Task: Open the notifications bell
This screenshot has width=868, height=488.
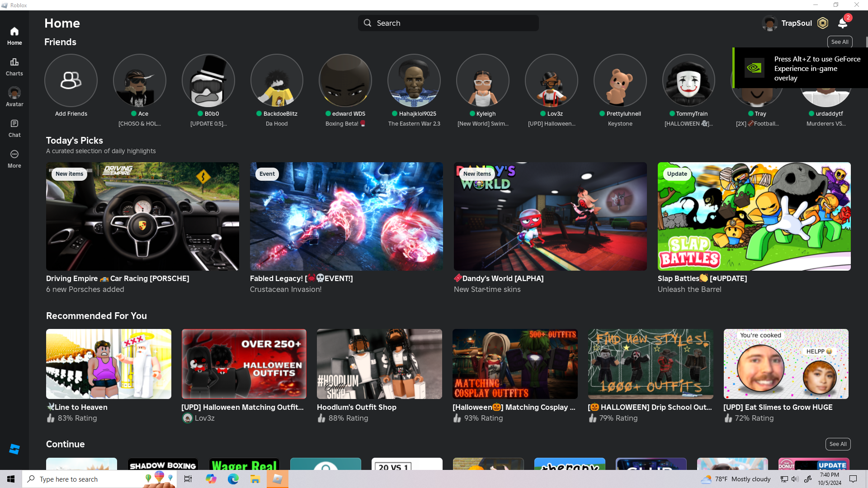Action: [843, 23]
